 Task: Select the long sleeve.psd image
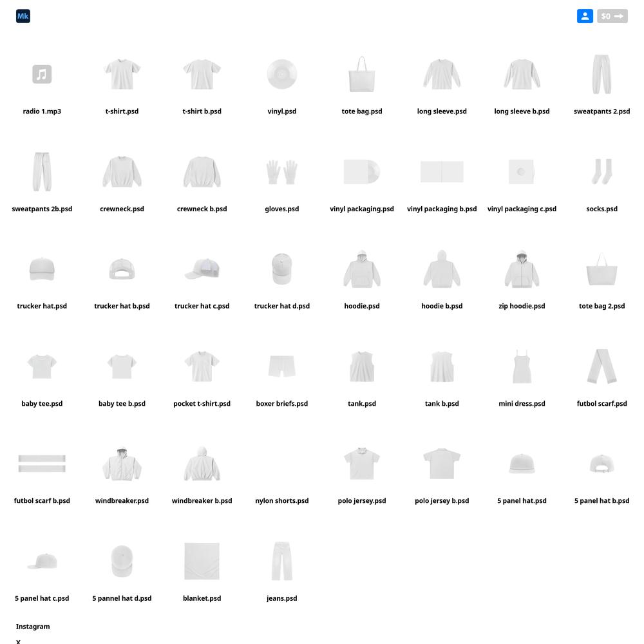[x=442, y=74]
